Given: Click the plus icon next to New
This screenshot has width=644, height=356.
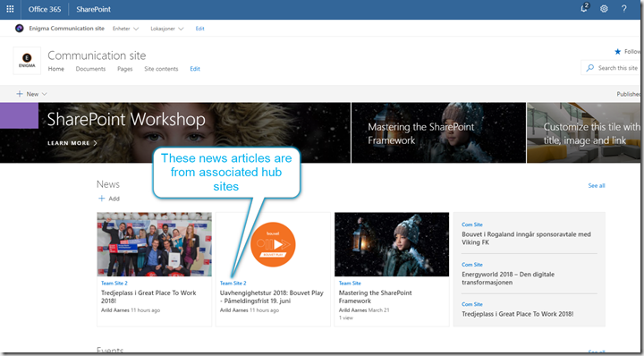Looking at the screenshot, I should (20, 94).
